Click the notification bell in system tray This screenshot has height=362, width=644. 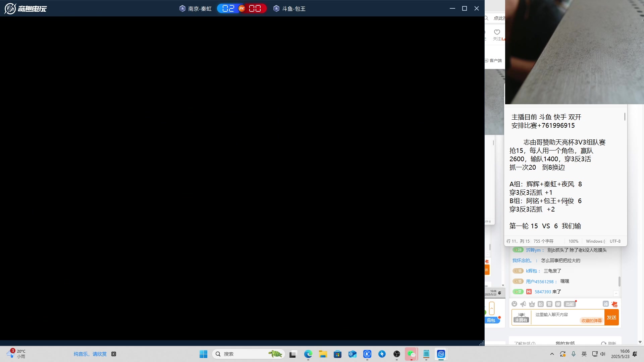click(635, 354)
